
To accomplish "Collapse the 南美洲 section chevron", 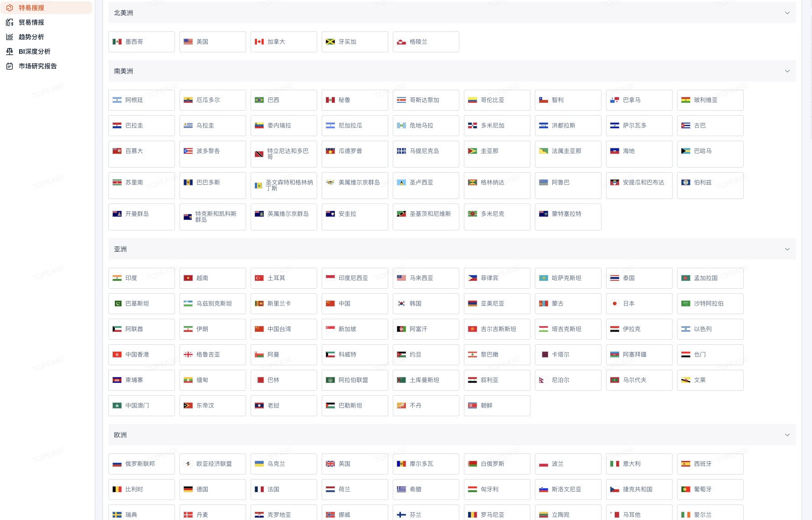I will tap(787, 71).
